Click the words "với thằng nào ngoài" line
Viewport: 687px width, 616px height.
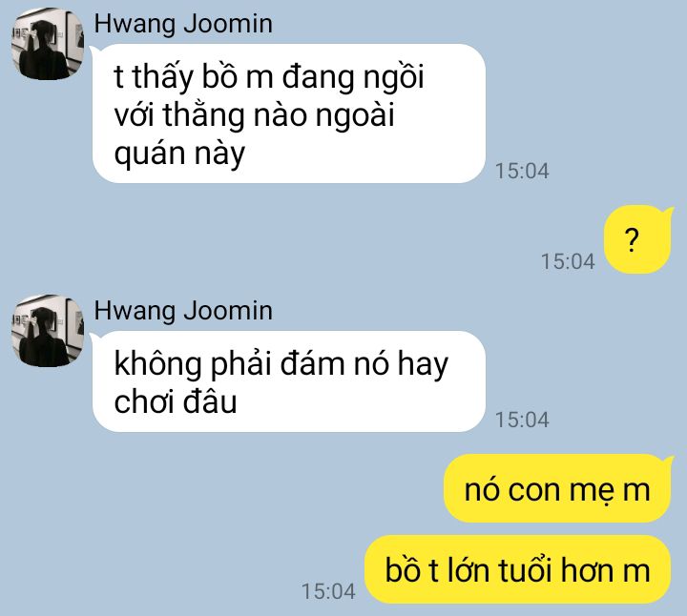click(254, 115)
